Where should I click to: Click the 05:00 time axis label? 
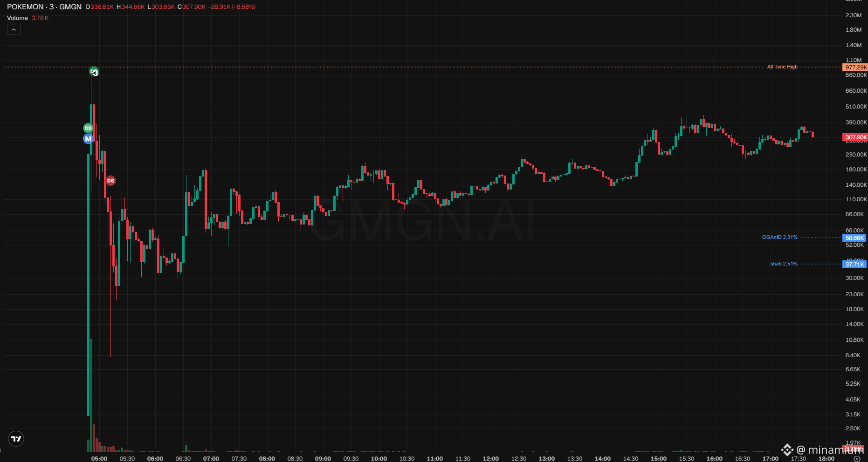pyautogui.click(x=99, y=459)
